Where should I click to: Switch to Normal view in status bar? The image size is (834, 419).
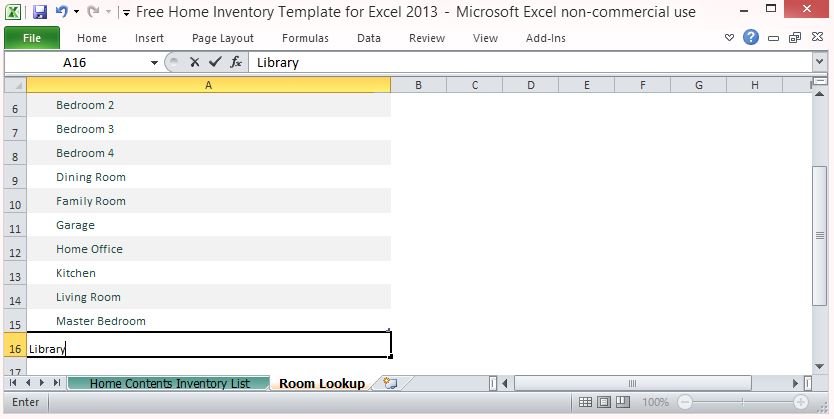click(585, 402)
